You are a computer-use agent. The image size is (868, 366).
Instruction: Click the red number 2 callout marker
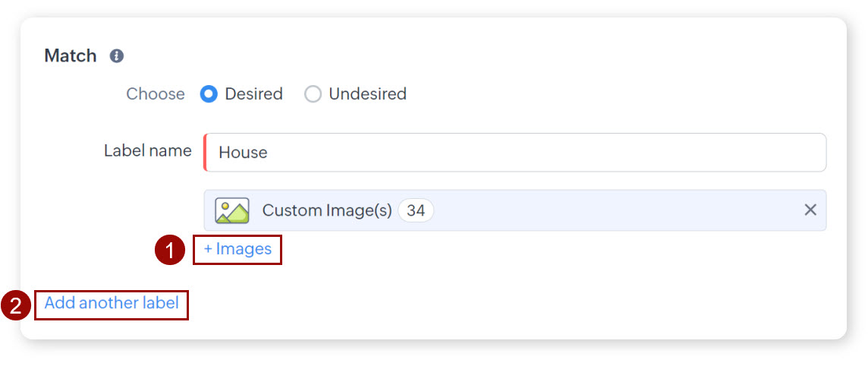(x=15, y=305)
